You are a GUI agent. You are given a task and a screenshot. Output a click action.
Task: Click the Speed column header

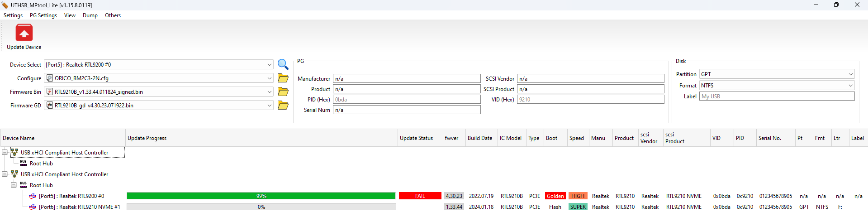point(578,138)
